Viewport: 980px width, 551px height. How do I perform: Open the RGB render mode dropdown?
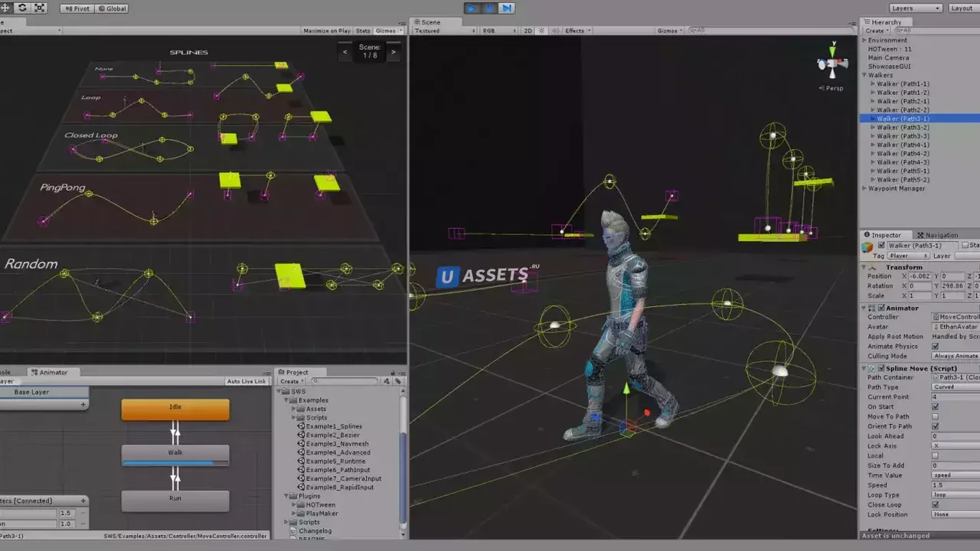point(498,31)
